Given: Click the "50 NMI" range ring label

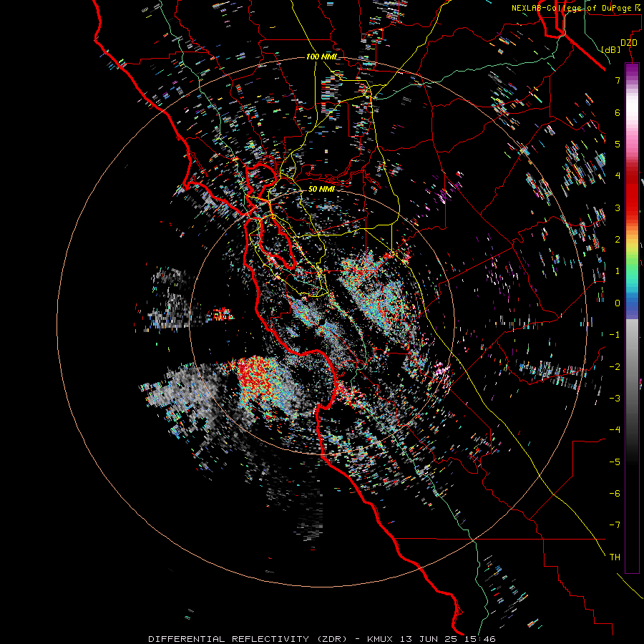Looking at the screenshot, I should 321,189.
